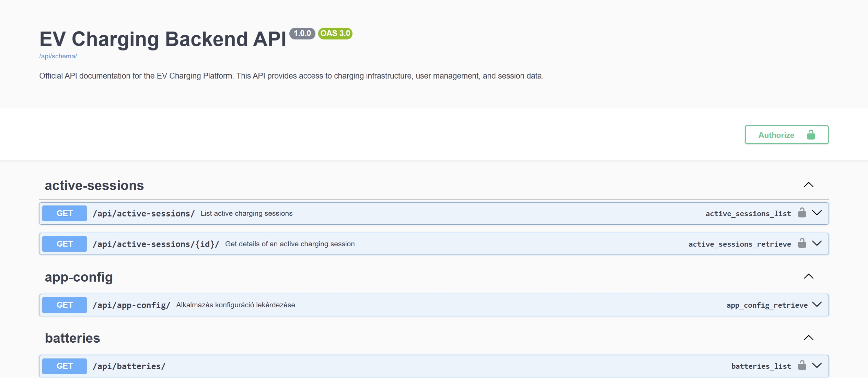The width and height of the screenshot is (868, 378).
Task: Click GET badge for /api/app-config/
Action: [65, 305]
